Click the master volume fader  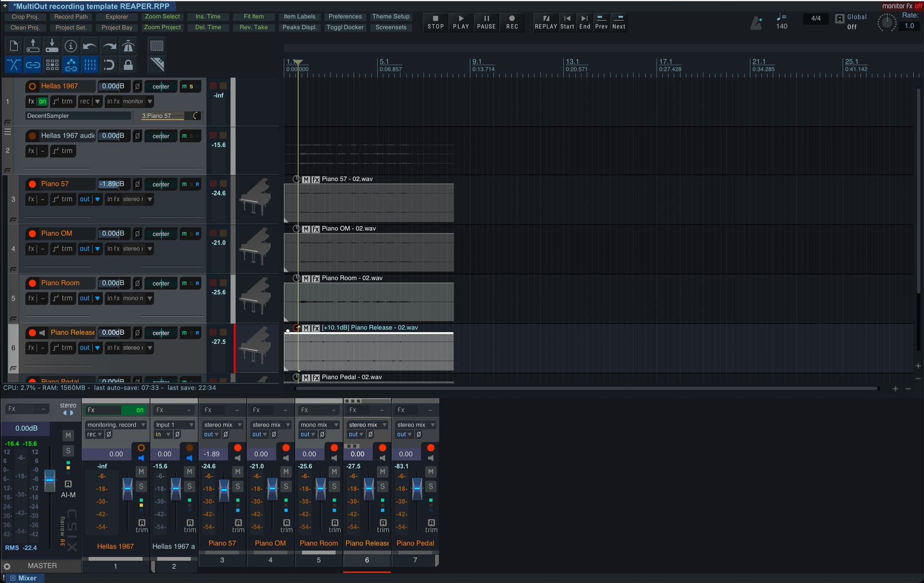click(x=50, y=480)
